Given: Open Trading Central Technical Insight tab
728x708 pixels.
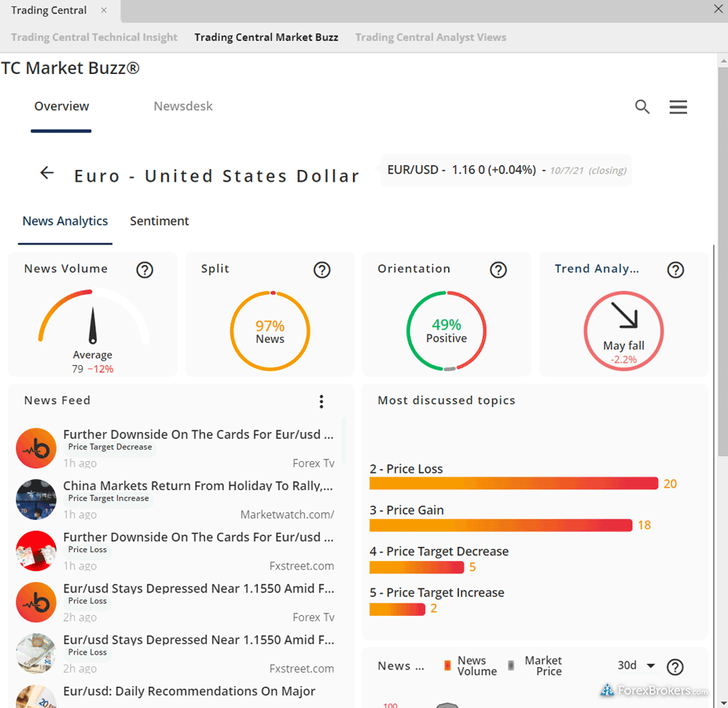Looking at the screenshot, I should click(x=94, y=37).
